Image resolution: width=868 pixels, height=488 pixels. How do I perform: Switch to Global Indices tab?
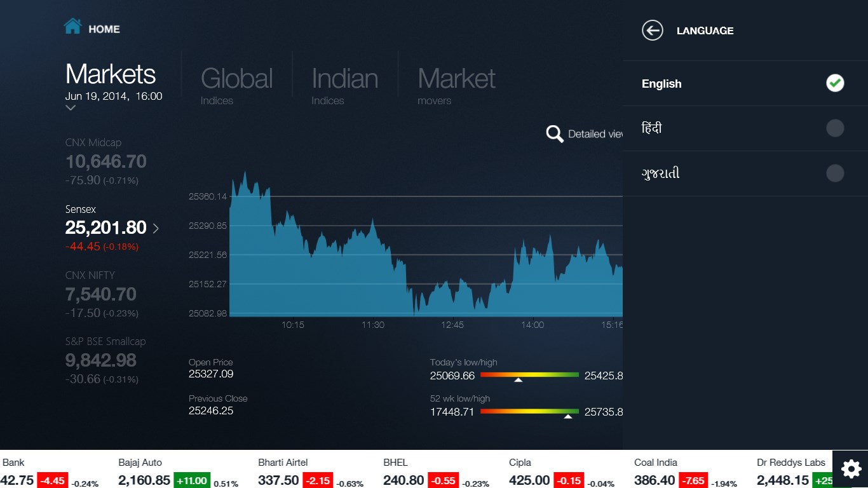click(236, 86)
